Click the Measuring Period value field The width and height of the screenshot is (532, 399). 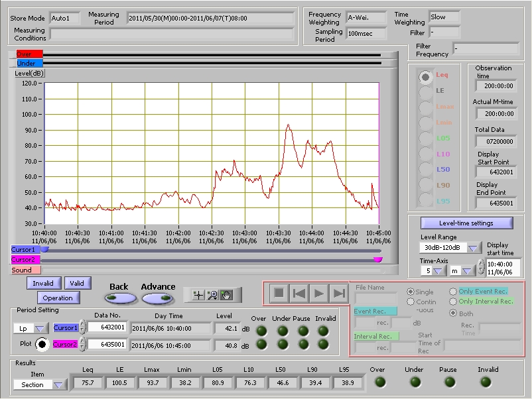[x=211, y=19]
